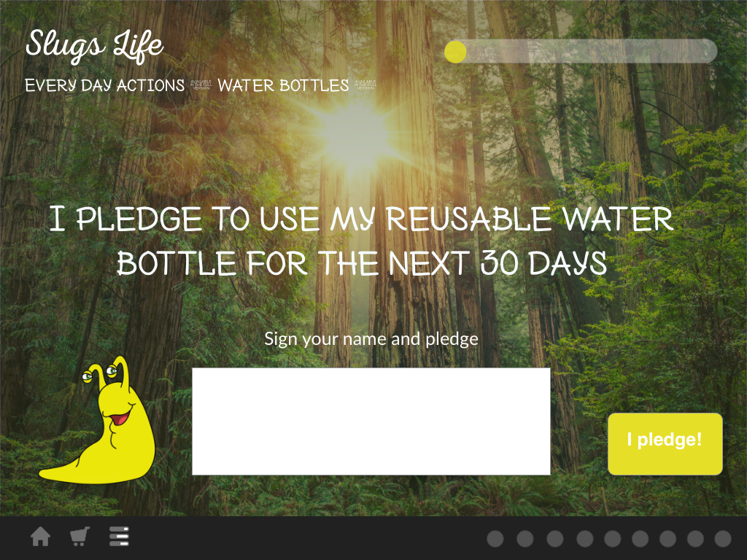Jump to the fourth page dot

[x=585, y=539]
